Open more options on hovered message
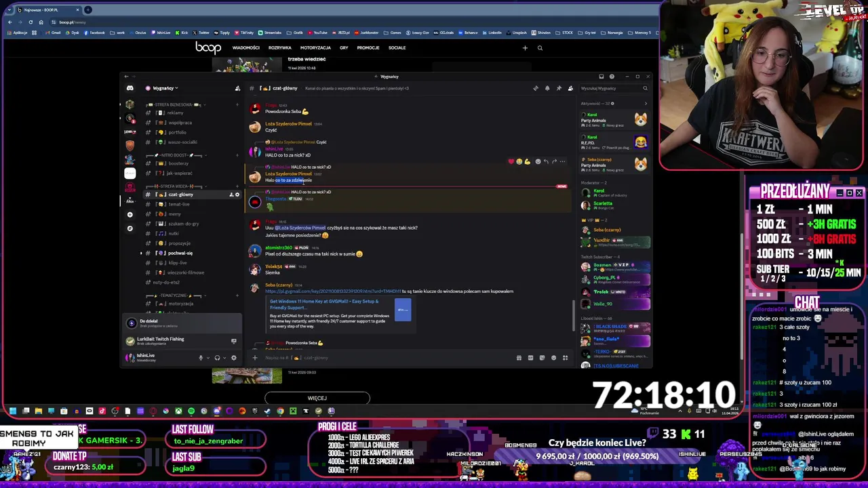This screenshot has height=488, width=868. [562, 161]
